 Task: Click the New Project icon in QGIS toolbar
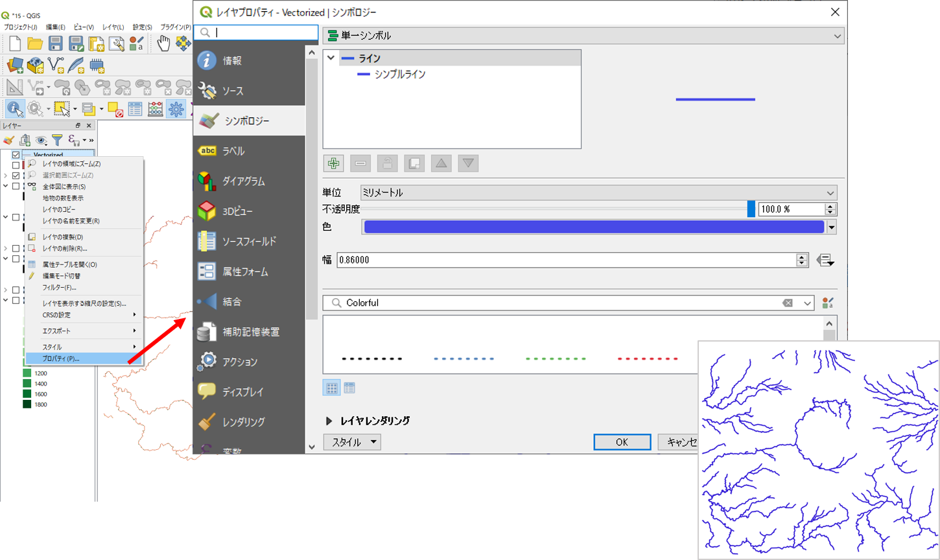point(15,44)
